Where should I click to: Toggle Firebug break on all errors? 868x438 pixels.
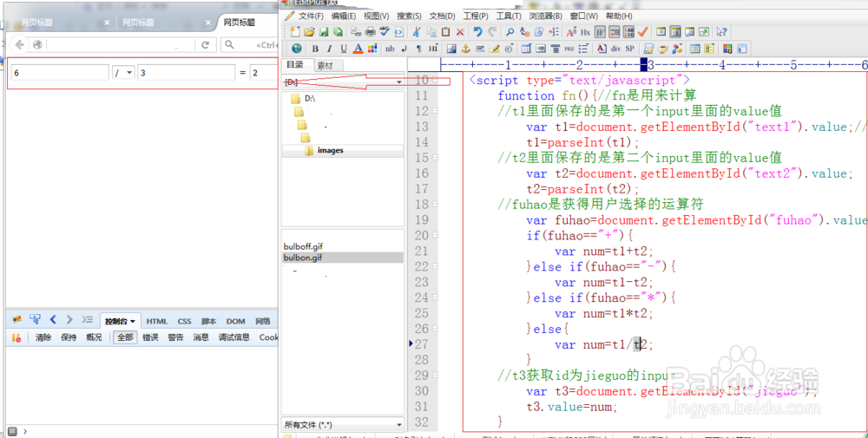(x=16, y=337)
